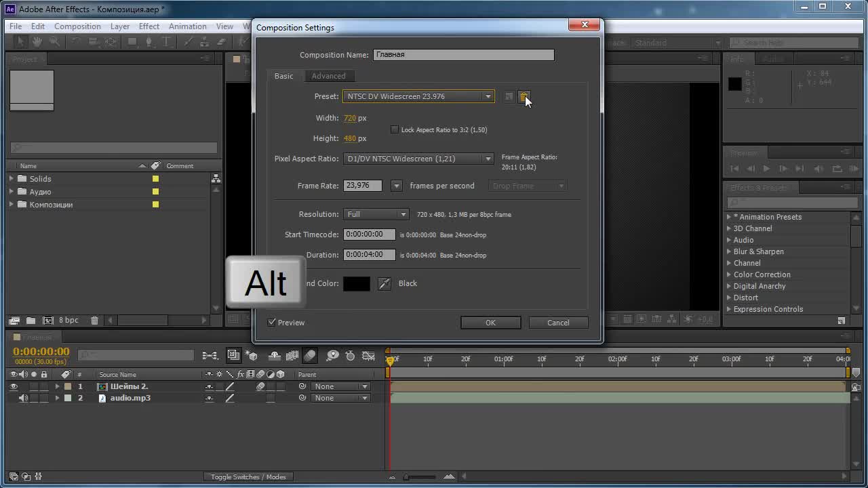Click Toggle Switches / Modes button
The width and height of the screenshot is (868, 488).
click(248, 476)
